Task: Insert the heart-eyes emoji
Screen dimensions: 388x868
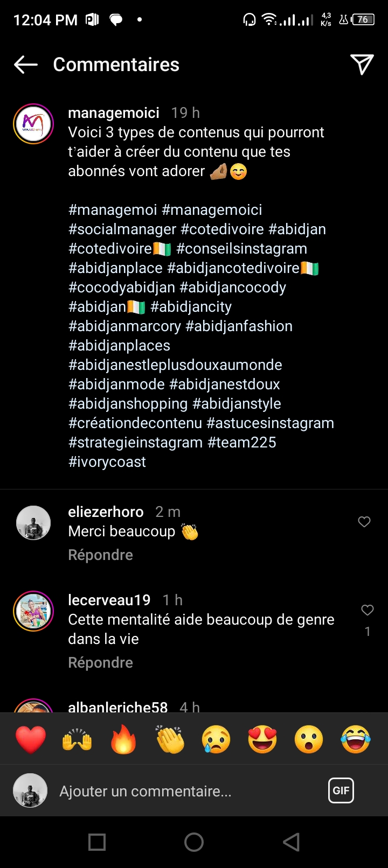Action: tap(262, 739)
